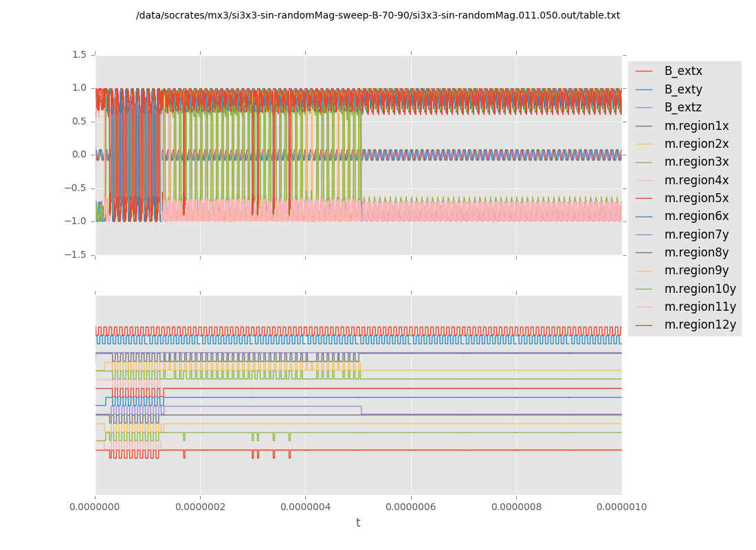Click the m.region2x line color swatch
The image size is (756, 550).
click(x=644, y=144)
